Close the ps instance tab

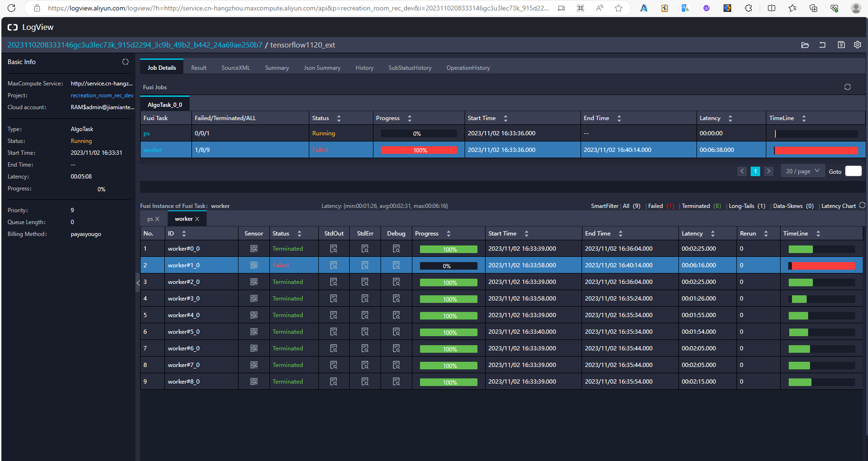click(157, 219)
